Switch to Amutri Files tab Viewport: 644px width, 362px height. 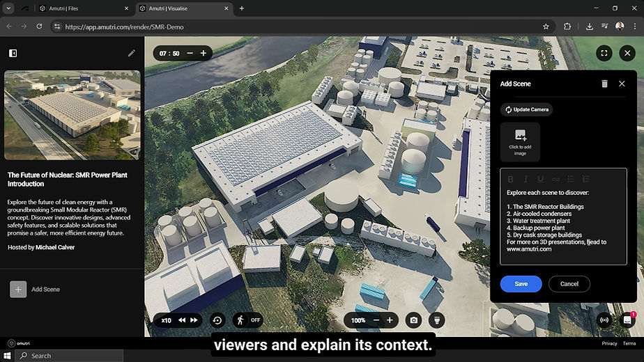click(x=84, y=8)
